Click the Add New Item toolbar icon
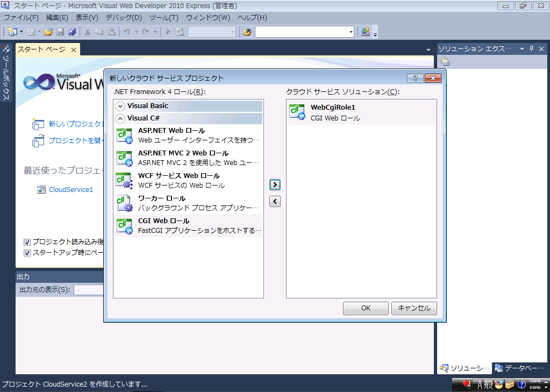 coord(31,32)
